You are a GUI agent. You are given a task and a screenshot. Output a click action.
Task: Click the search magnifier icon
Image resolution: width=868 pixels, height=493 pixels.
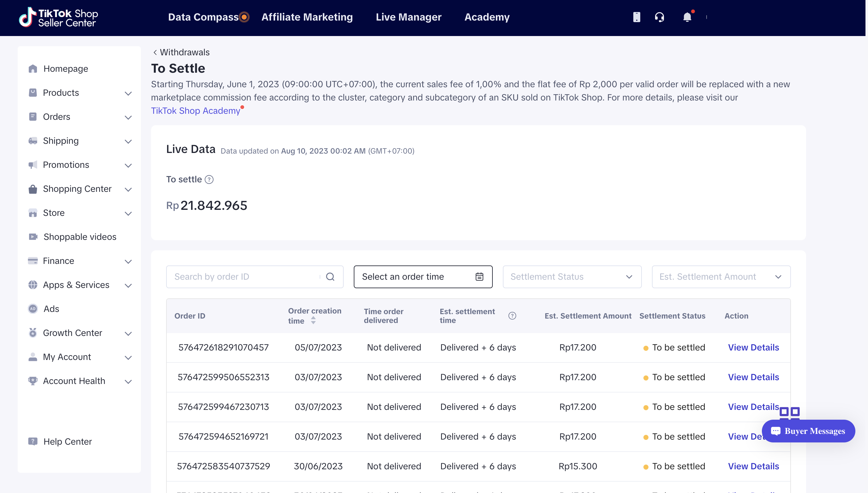(330, 277)
